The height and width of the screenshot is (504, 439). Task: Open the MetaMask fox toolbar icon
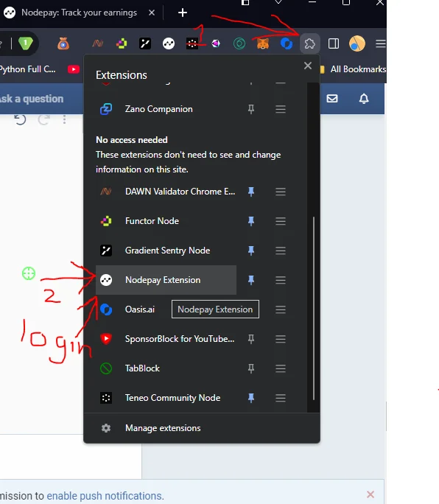click(263, 43)
